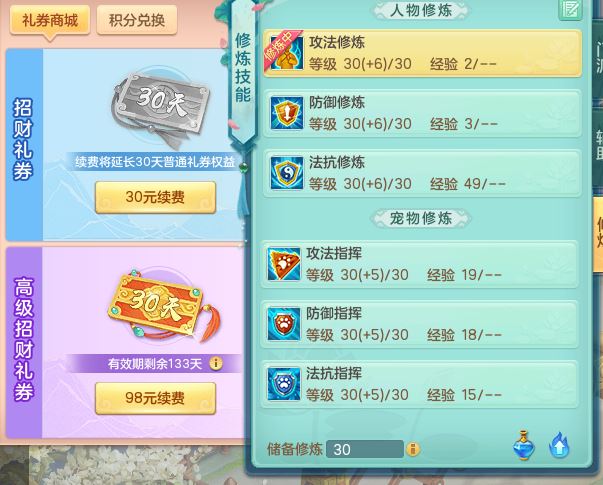Open the edit note icon at top right
The image size is (603, 485).
[x=570, y=9]
